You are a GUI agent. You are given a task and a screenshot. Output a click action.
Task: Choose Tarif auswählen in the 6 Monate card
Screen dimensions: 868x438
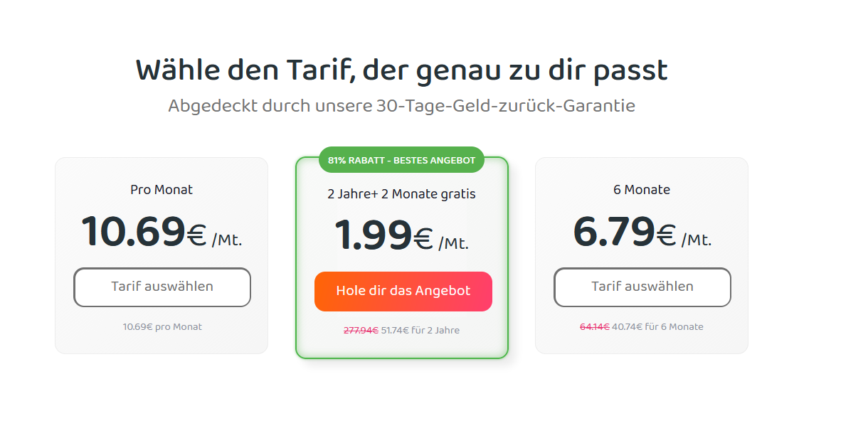click(642, 287)
